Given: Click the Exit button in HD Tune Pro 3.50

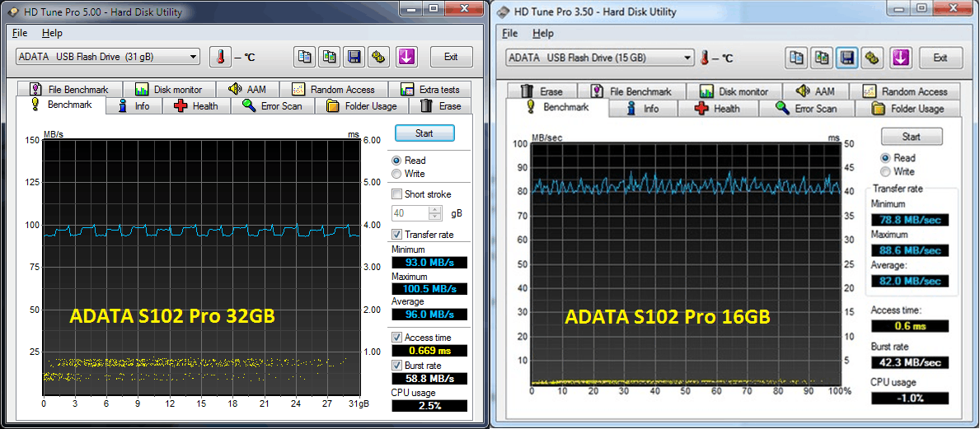Looking at the screenshot, I should (x=940, y=58).
